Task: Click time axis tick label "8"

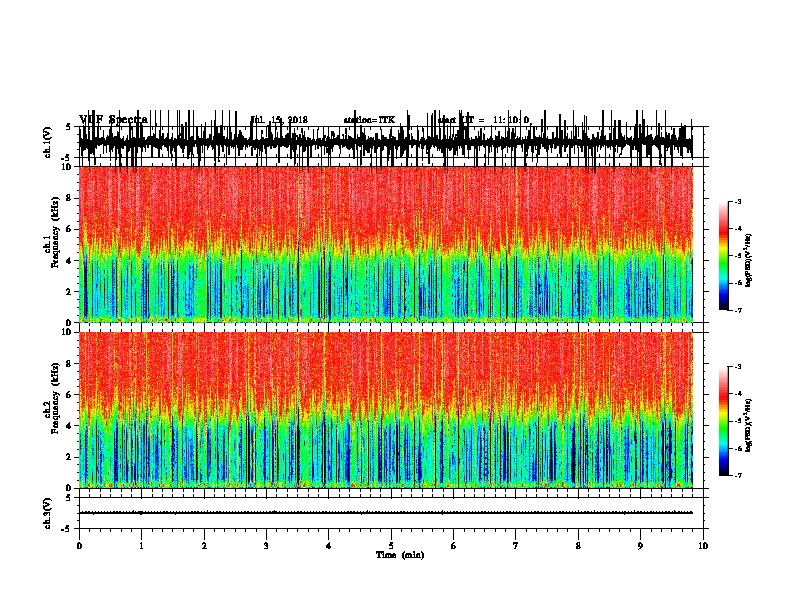Action: click(x=578, y=546)
